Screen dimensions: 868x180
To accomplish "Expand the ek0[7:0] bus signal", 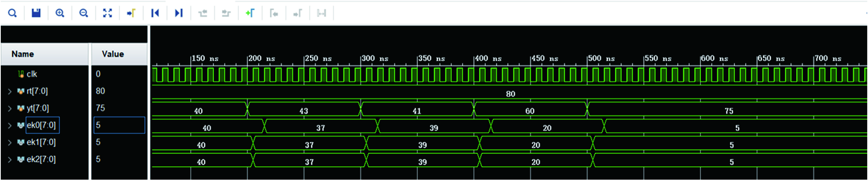I will pyautogui.click(x=10, y=125).
